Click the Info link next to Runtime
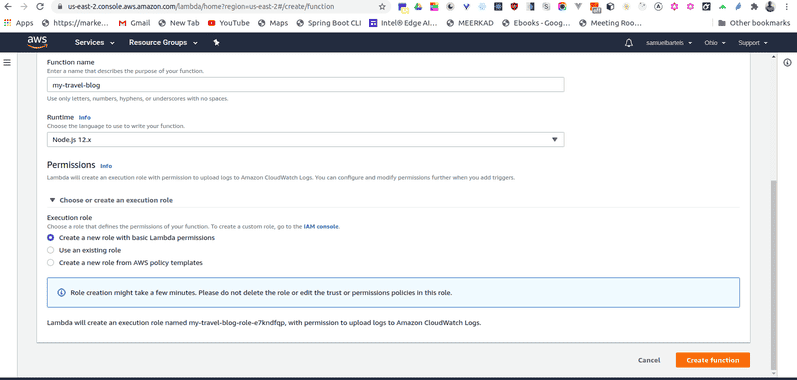The image size is (797, 380). pos(84,117)
